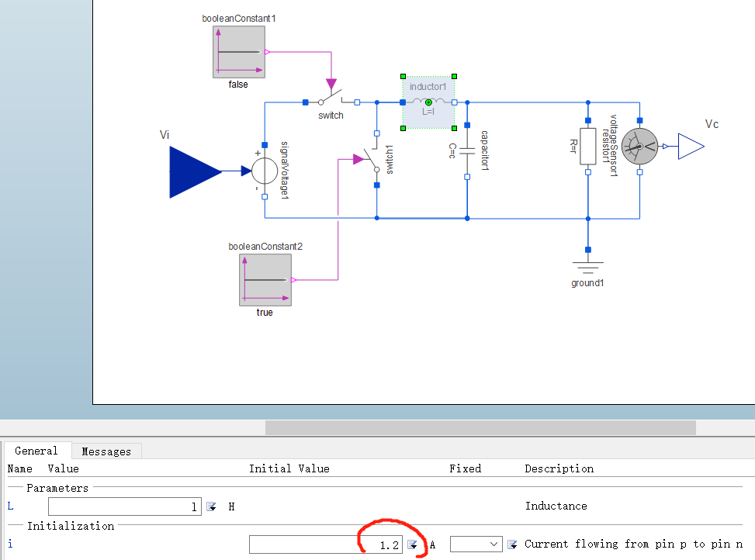Select the booleanConstant2 block icon
The width and height of the screenshot is (755, 560).
pyautogui.click(x=265, y=280)
